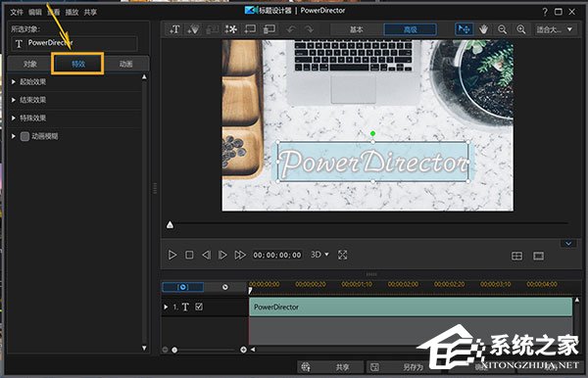The height and width of the screenshot is (378, 588).
Task: Click the 00;00;02;00 ruler label
Action: tap(403, 284)
